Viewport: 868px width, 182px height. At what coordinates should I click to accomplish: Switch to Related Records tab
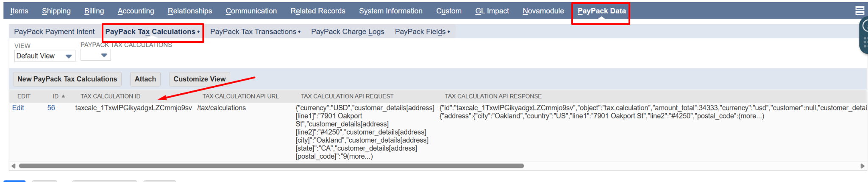click(x=318, y=11)
